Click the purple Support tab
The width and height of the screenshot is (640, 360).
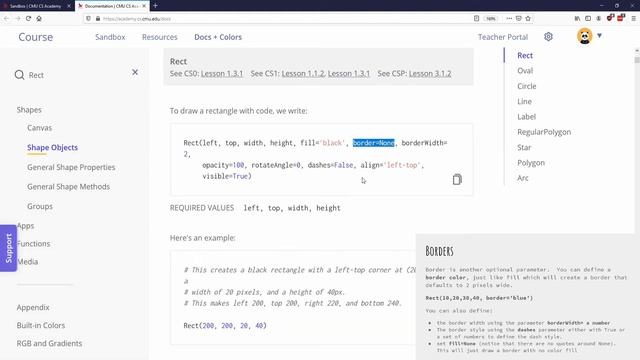8,248
